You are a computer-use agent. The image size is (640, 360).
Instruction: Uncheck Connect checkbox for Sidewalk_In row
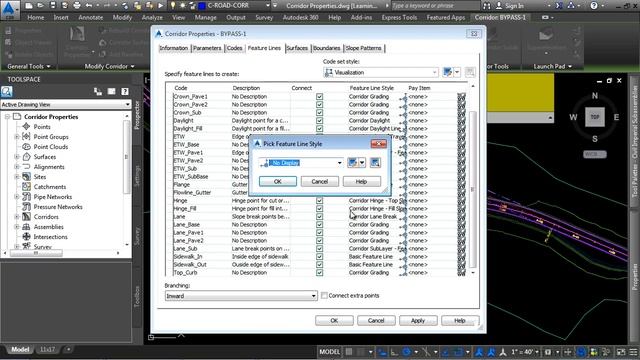pos(319,257)
